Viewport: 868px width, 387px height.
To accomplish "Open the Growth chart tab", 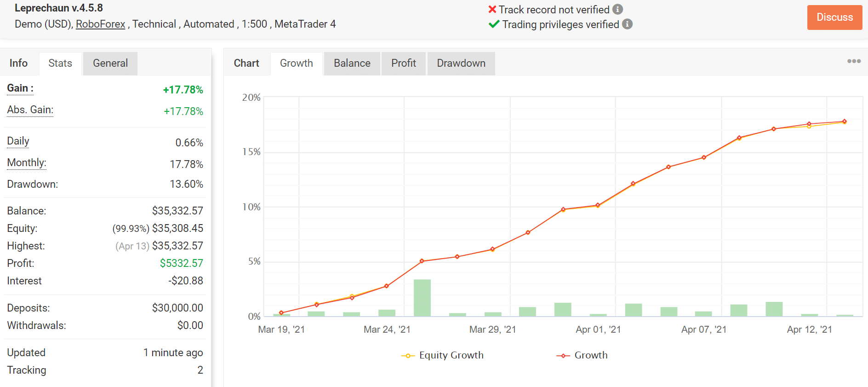I will point(297,63).
